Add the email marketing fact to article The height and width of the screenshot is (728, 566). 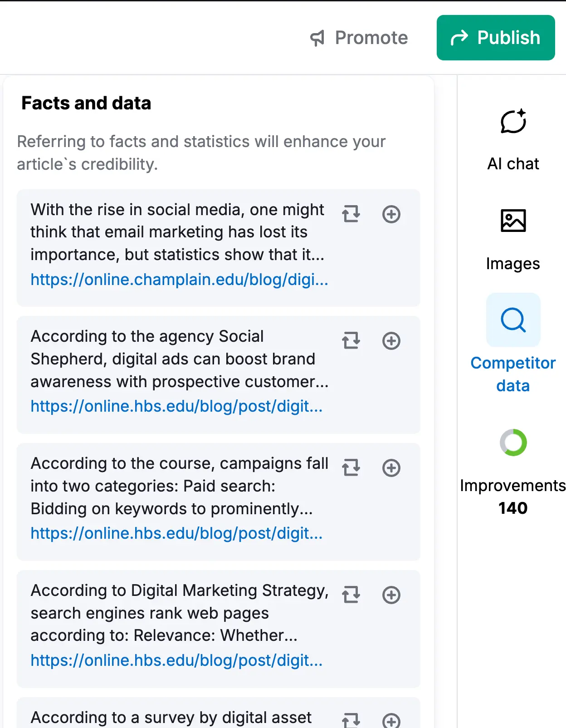(x=391, y=214)
